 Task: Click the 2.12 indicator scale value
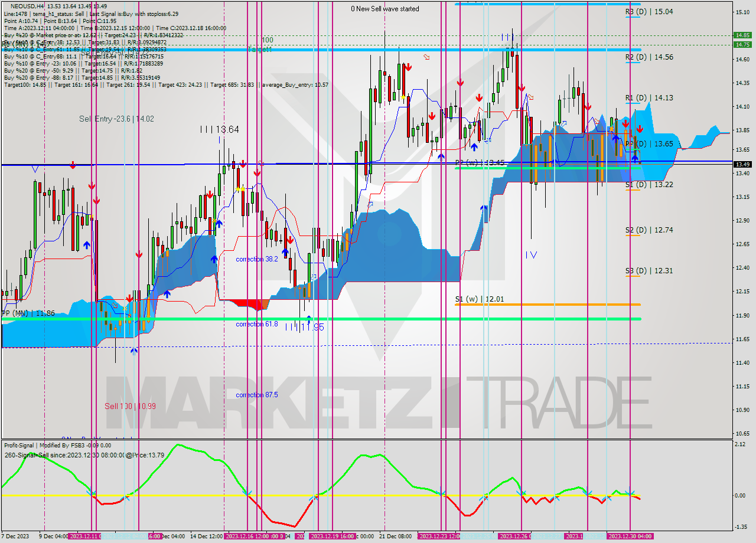point(741,444)
